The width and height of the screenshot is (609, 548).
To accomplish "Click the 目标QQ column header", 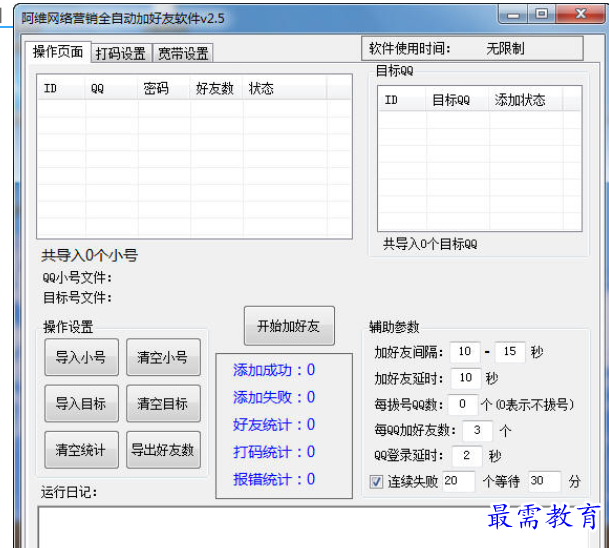I will (458, 100).
